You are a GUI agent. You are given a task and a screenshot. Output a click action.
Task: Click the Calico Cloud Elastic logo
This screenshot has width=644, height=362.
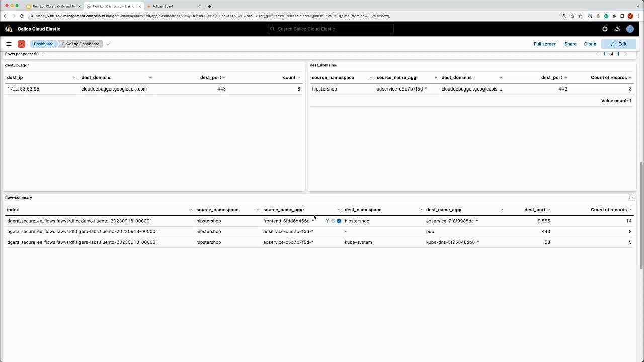tap(9, 29)
